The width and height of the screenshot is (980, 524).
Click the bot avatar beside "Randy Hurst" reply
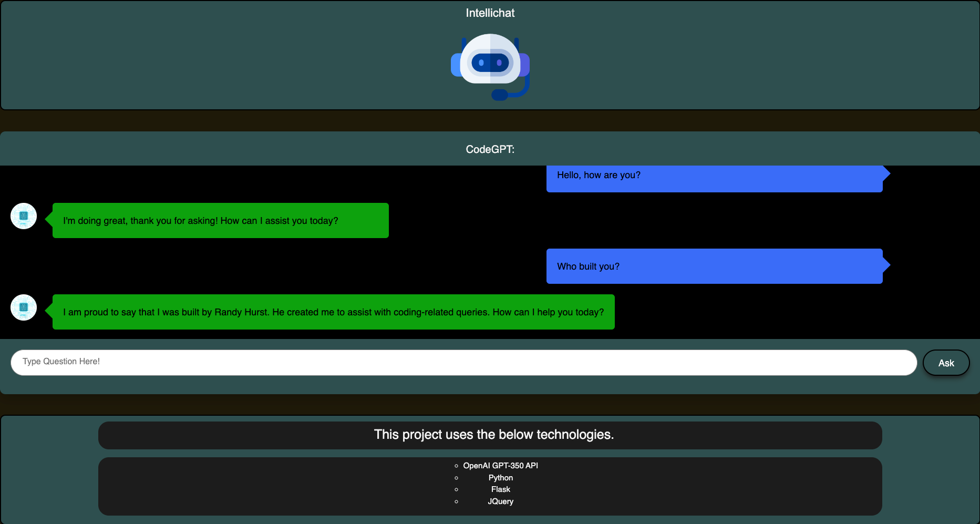point(24,307)
